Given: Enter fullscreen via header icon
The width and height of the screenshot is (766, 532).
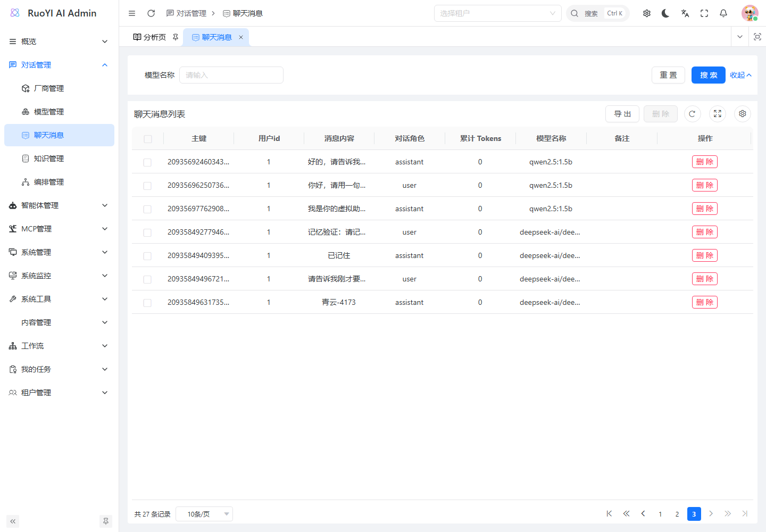Looking at the screenshot, I should pos(704,13).
